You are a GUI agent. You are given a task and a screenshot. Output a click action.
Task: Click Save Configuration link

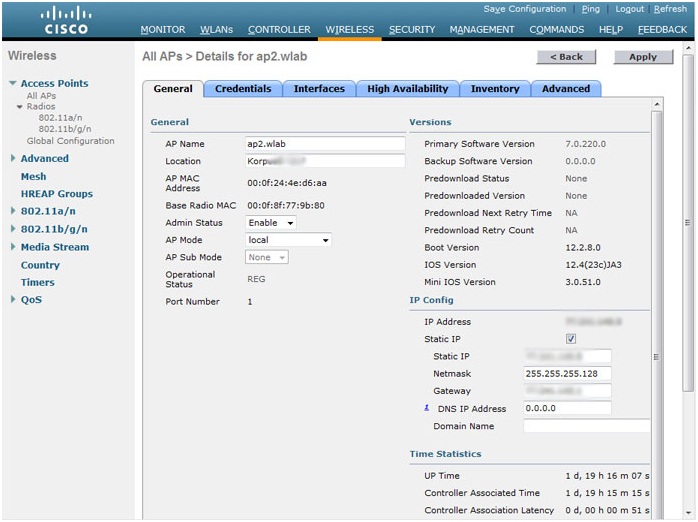525,9
